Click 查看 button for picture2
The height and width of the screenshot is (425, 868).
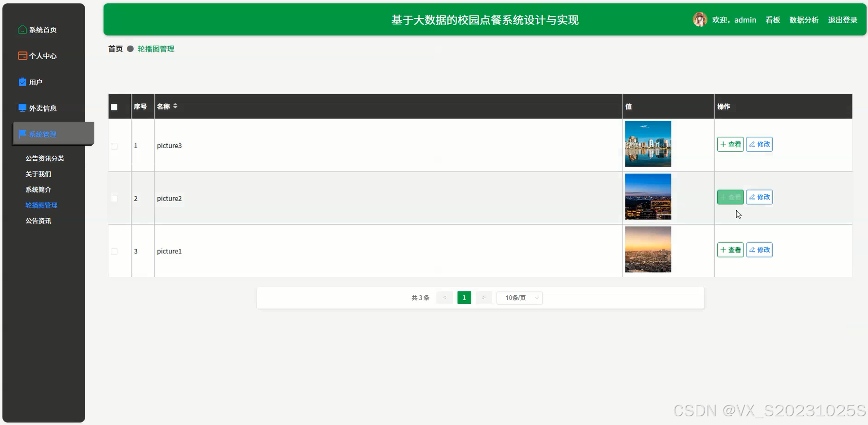click(730, 197)
